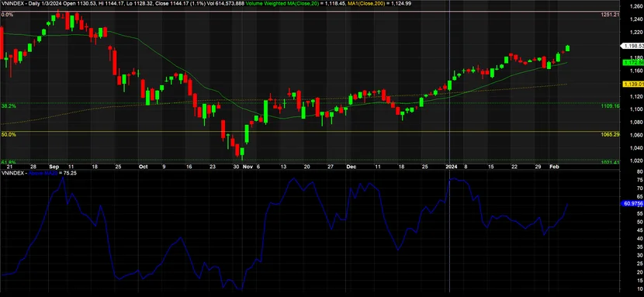Click the '29' date label before Feb
This screenshot has height=297, width=644.
coord(538,167)
